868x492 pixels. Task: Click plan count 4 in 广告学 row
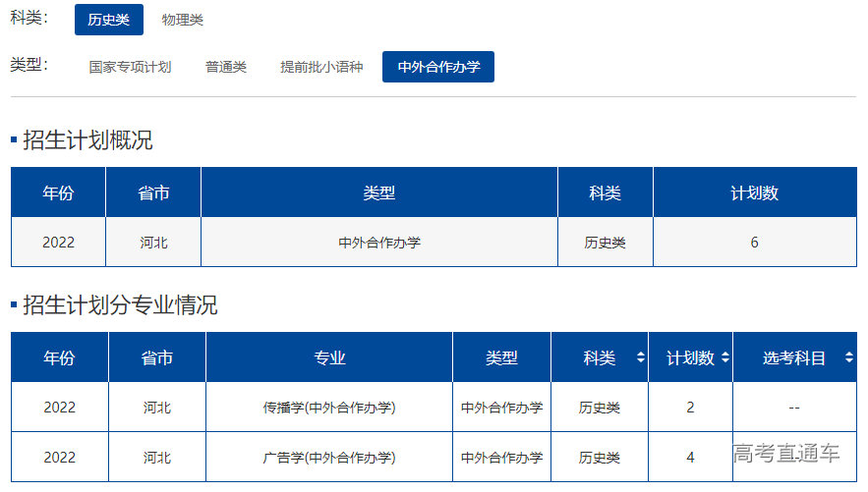(x=690, y=458)
